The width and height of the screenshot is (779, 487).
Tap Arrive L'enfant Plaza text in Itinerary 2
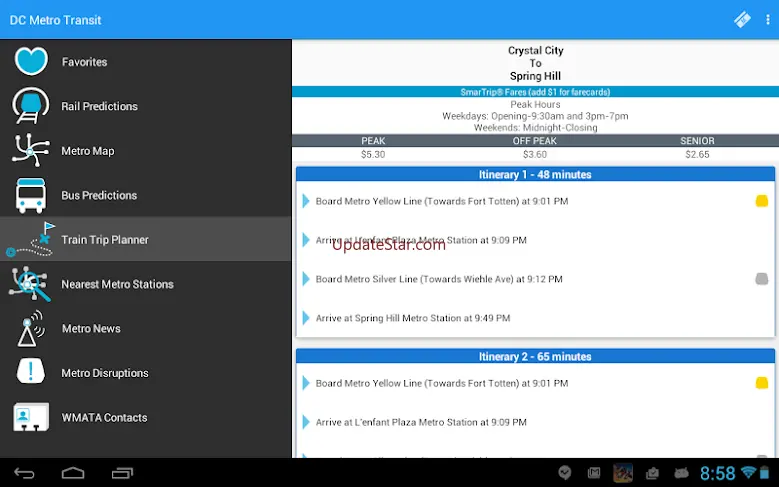click(421, 422)
